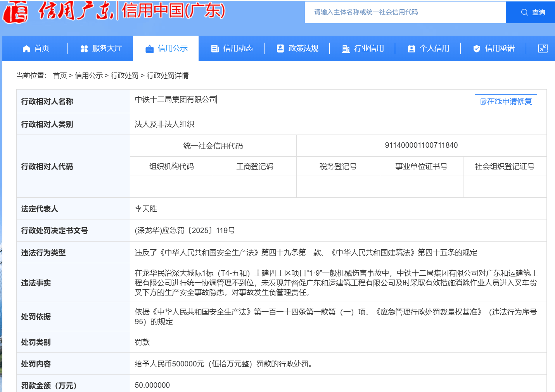
Task: Click the four-dot icon beside 服务大厅
Action: (84, 49)
